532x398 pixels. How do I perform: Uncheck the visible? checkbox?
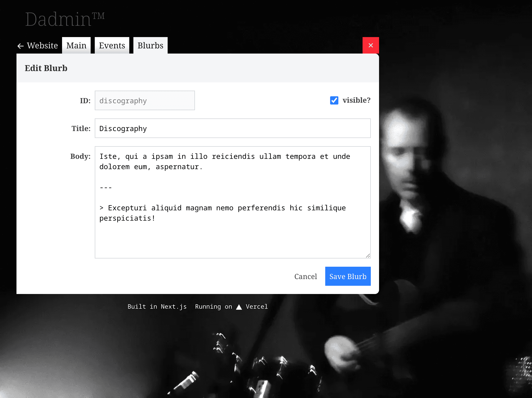334,100
